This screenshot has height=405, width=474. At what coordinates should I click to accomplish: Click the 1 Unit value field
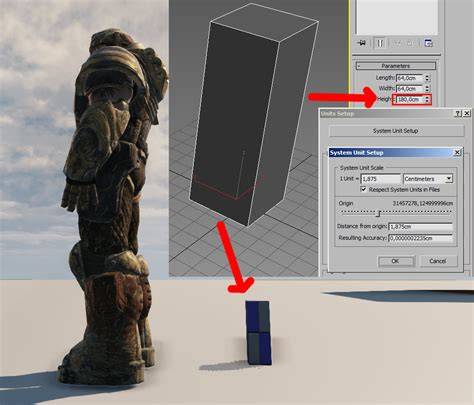(381, 179)
